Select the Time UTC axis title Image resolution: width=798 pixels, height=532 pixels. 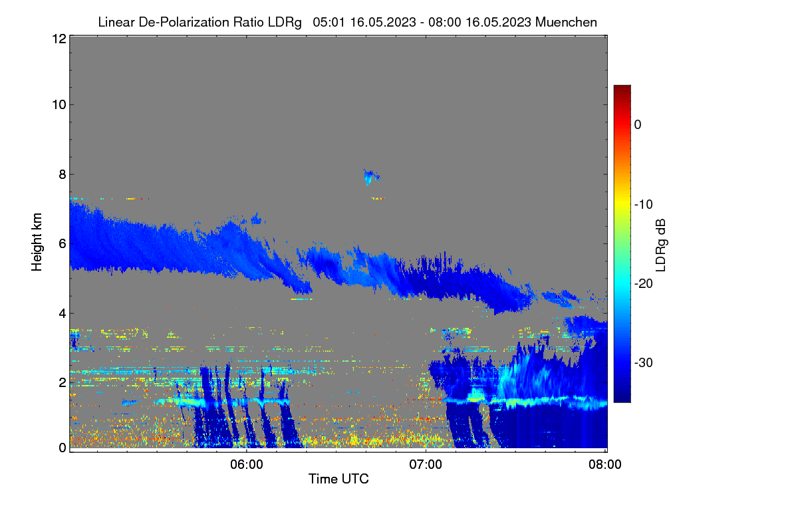(x=338, y=479)
